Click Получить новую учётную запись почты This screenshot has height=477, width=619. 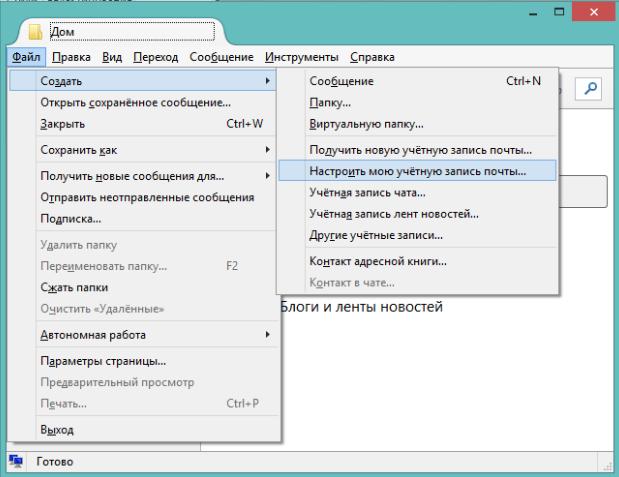pyautogui.click(x=420, y=149)
